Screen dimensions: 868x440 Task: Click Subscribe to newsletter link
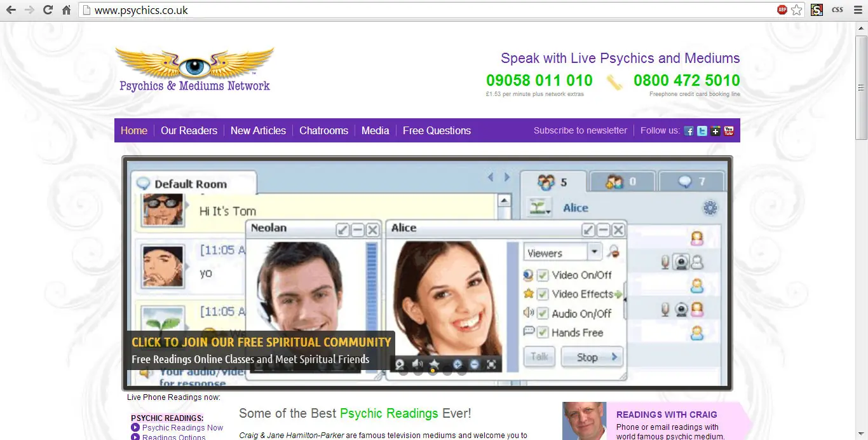580,130
